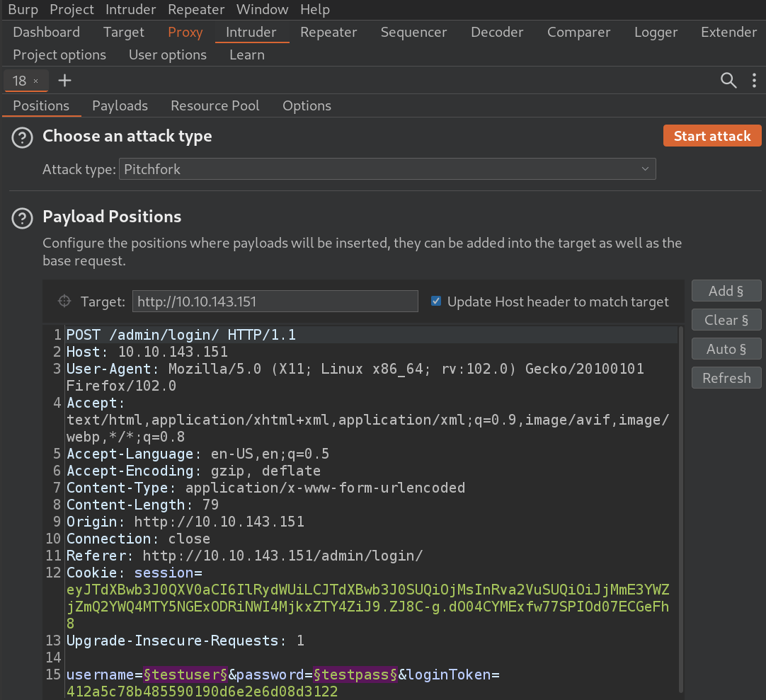Open the Project menu
The height and width of the screenshot is (700, 766).
[72, 9]
